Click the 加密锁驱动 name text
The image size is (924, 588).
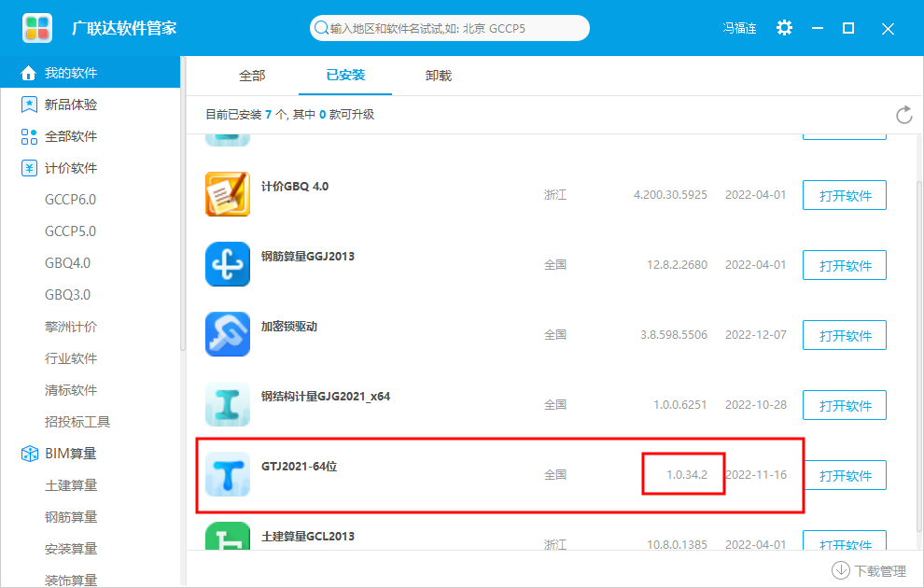point(288,327)
